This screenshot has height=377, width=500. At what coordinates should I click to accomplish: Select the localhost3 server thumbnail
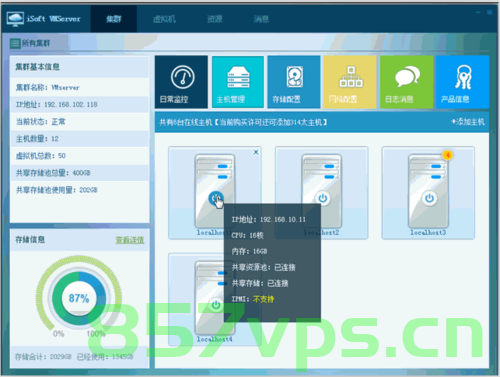(429, 193)
